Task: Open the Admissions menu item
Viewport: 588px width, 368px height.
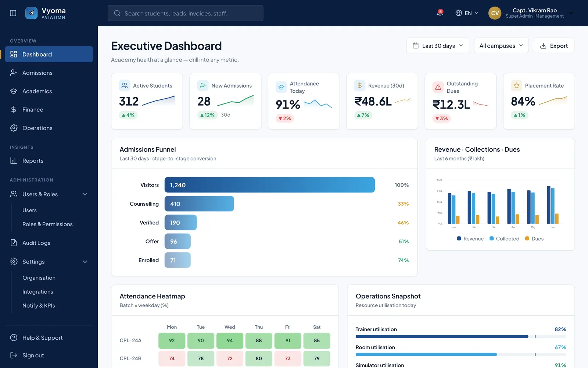Action: click(49, 73)
